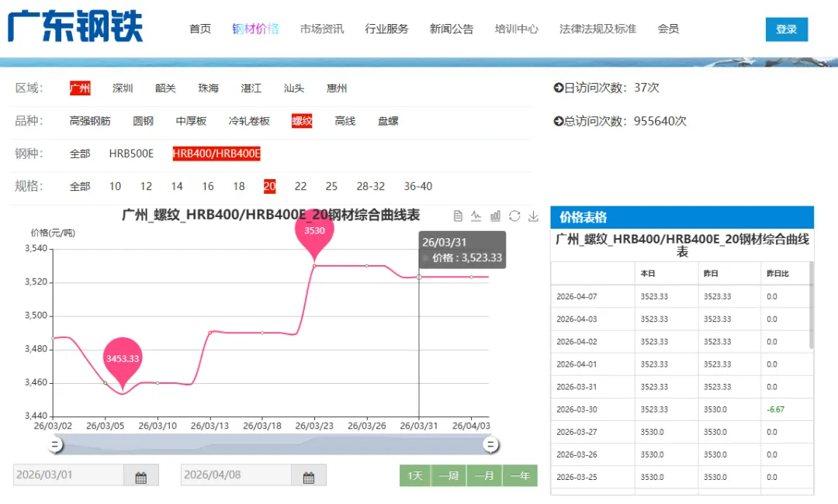838x504 pixels.
Task: Open the start date calendar icon
Action: (141, 476)
